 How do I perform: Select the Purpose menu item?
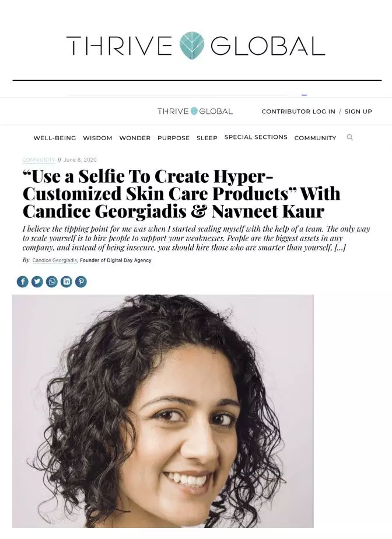point(173,138)
